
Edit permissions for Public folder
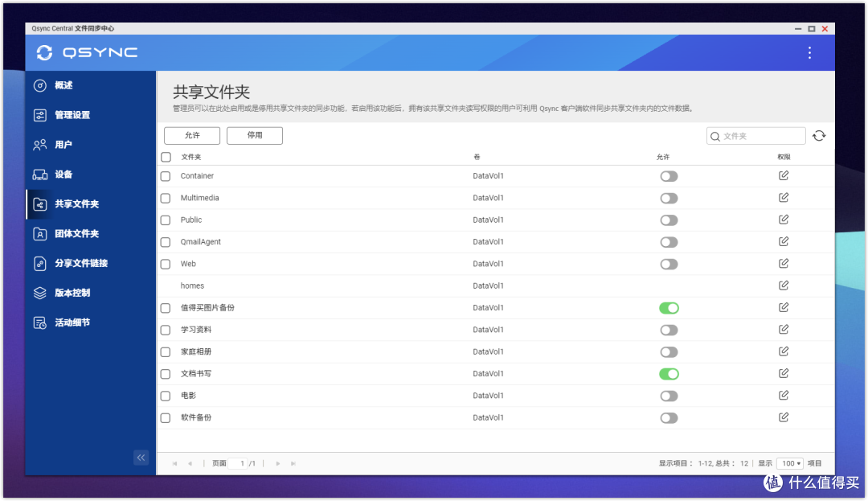pyautogui.click(x=784, y=220)
